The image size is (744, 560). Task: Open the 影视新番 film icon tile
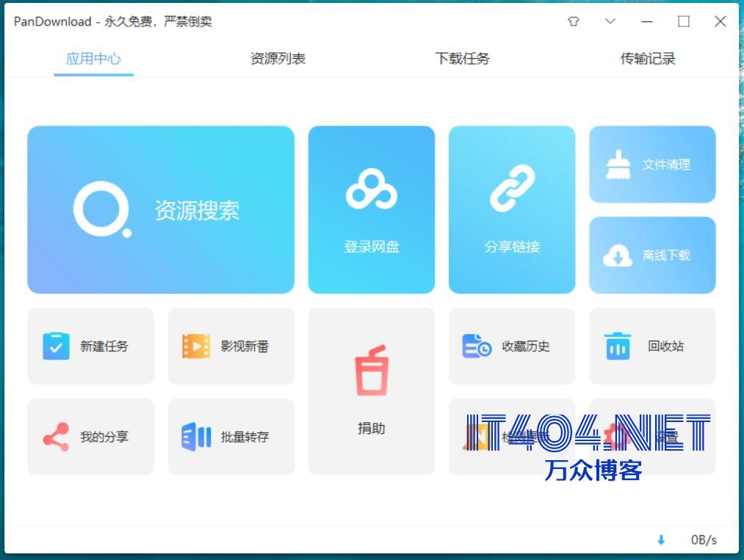click(231, 346)
